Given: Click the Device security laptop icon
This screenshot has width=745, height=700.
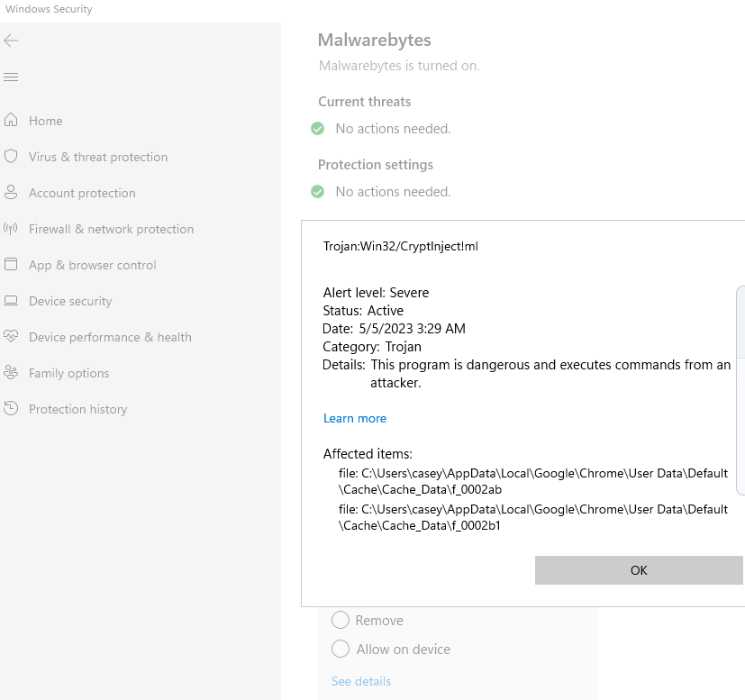Looking at the screenshot, I should coord(11,301).
